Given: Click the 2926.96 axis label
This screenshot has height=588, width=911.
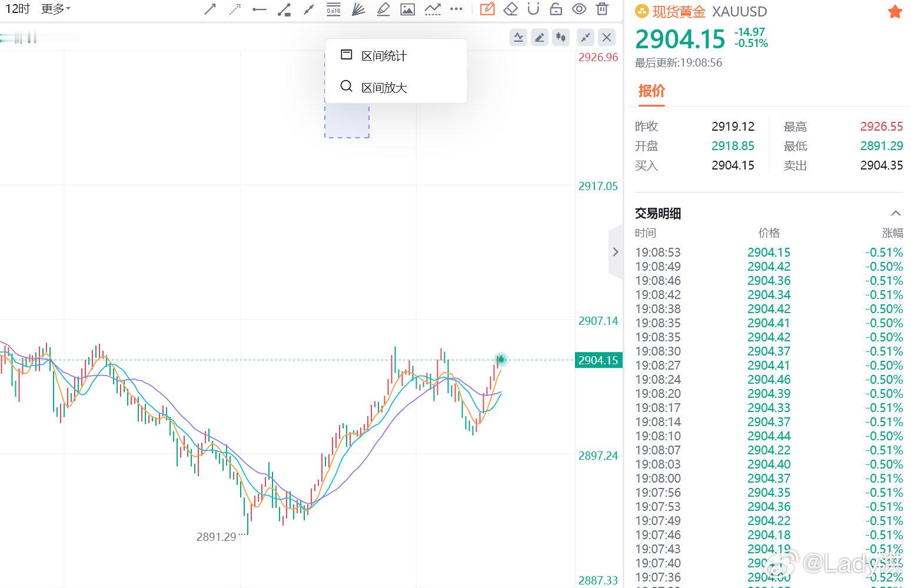Looking at the screenshot, I should pos(598,57).
